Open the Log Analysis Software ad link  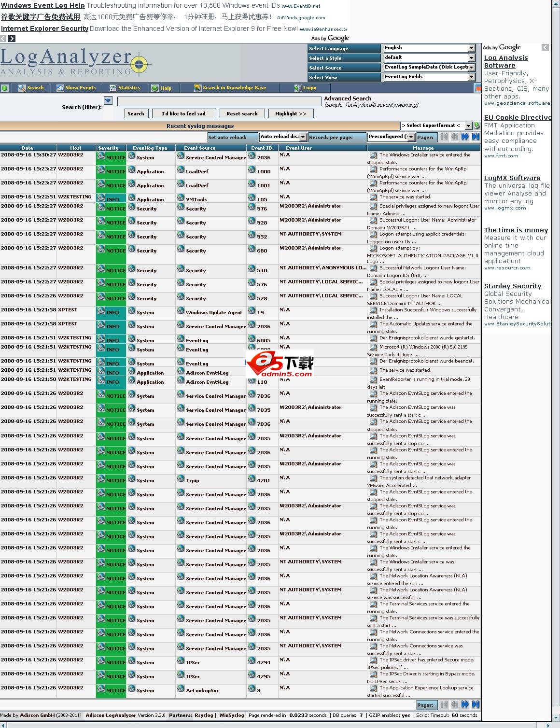coord(506,61)
